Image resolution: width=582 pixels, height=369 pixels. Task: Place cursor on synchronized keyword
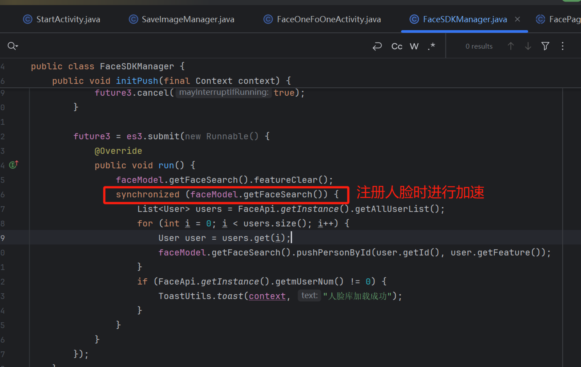pyautogui.click(x=147, y=195)
